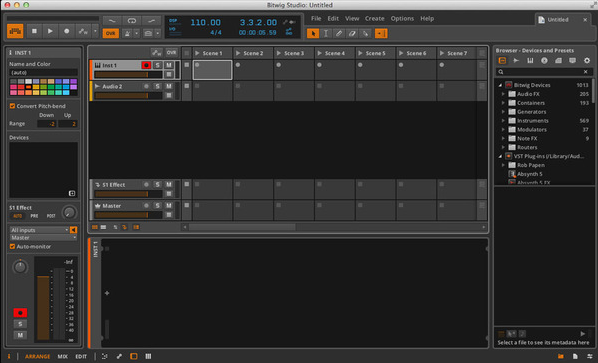The height and width of the screenshot is (363, 598).
Task: Click the global Record button
Action: 66,31
